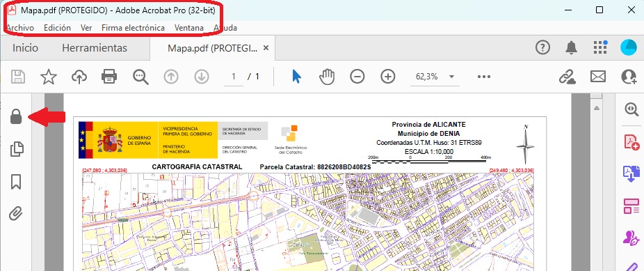644x271 pixels.
Task: Open the attachments paperclip panel
Action: [x=16, y=213]
